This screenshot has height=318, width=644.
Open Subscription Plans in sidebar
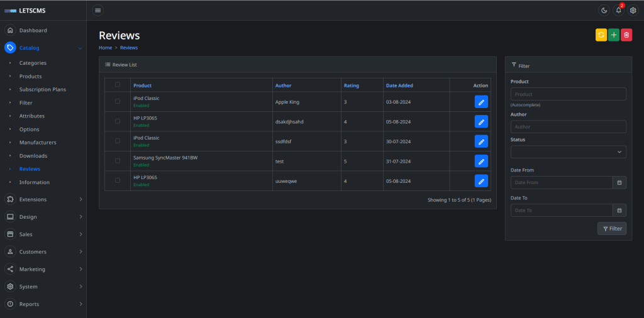(x=43, y=89)
